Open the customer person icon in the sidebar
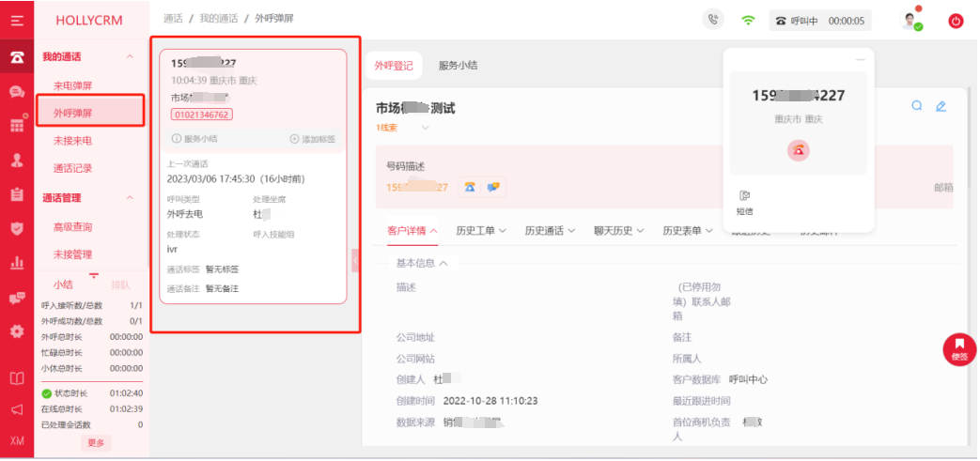Image resolution: width=980 pixels, height=461 pixels. [x=17, y=160]
